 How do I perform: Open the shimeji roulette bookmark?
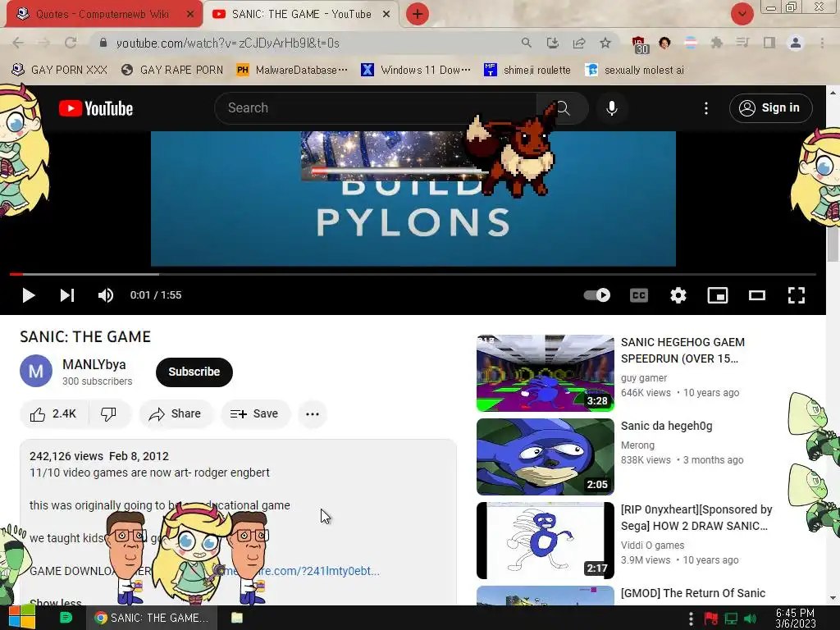[527, 70]
